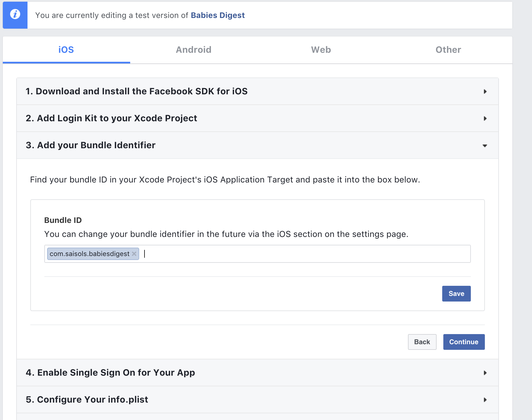This screenshot has width=532, height=420.
Task: Click the '3. Add your Bundle Identifier' header
Action: 258,145
